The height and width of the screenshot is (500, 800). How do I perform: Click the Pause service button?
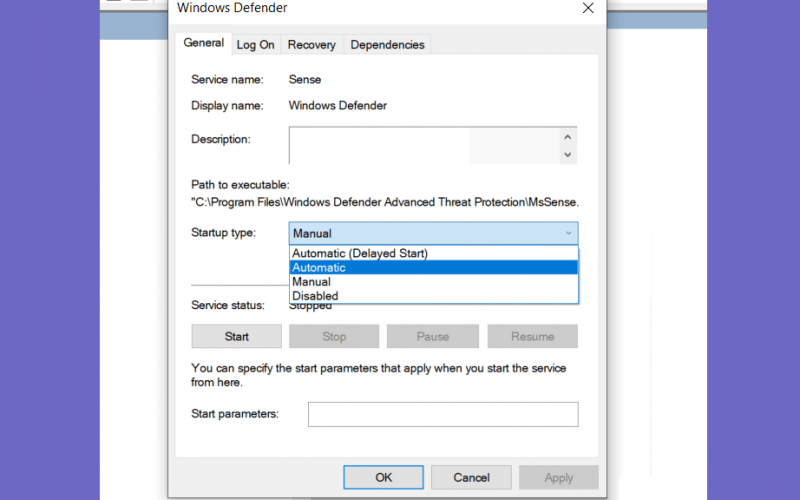432,336
